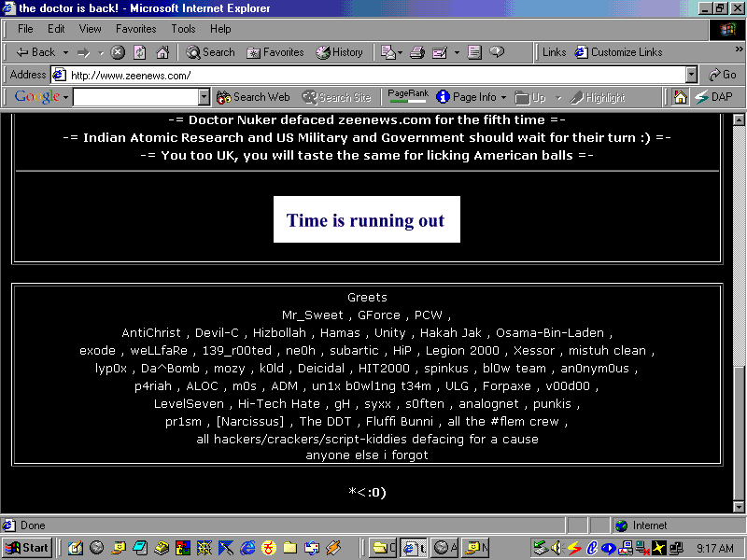Click the Forward arrow button

(x=83, y=52)
